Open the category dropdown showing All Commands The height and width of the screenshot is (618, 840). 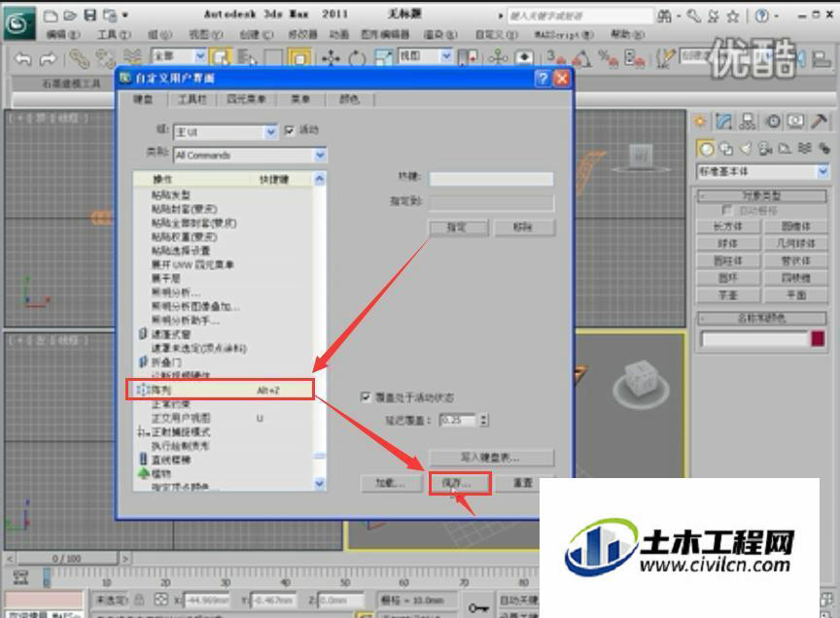[x=250, y=155]
